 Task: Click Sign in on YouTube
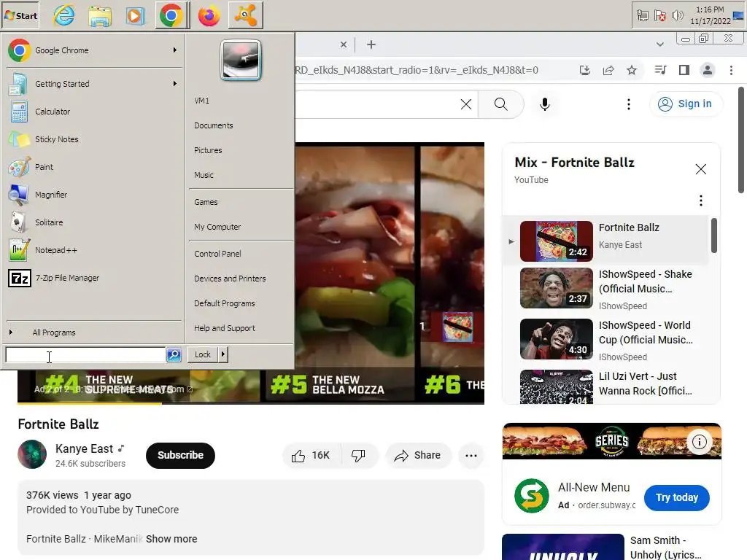[x=686, y=104]
